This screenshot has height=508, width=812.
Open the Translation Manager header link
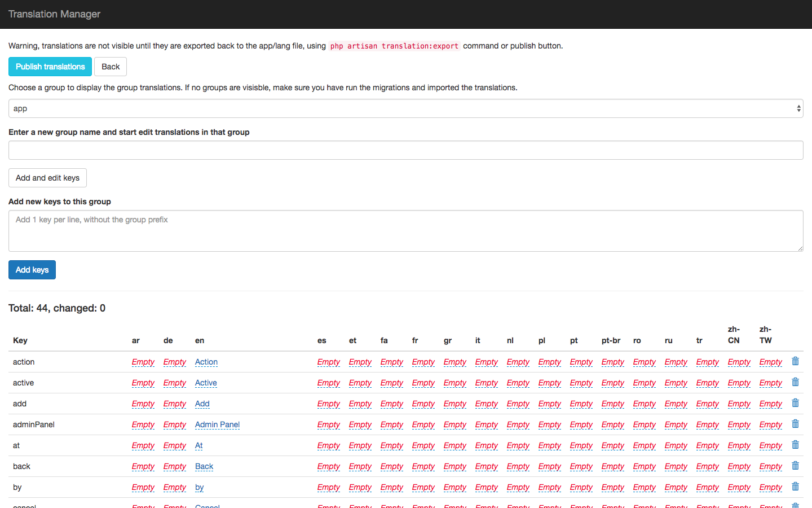coord(54,14)
